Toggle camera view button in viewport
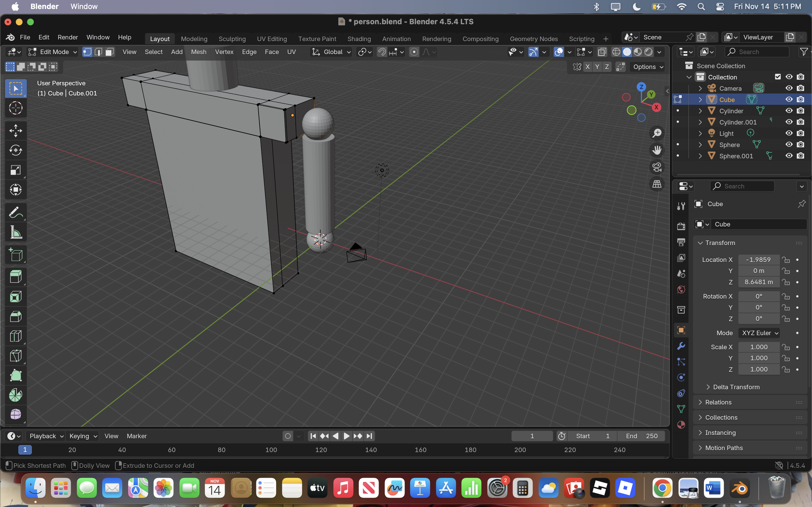Viewport: 812px width, 507px height. [657, 167]
